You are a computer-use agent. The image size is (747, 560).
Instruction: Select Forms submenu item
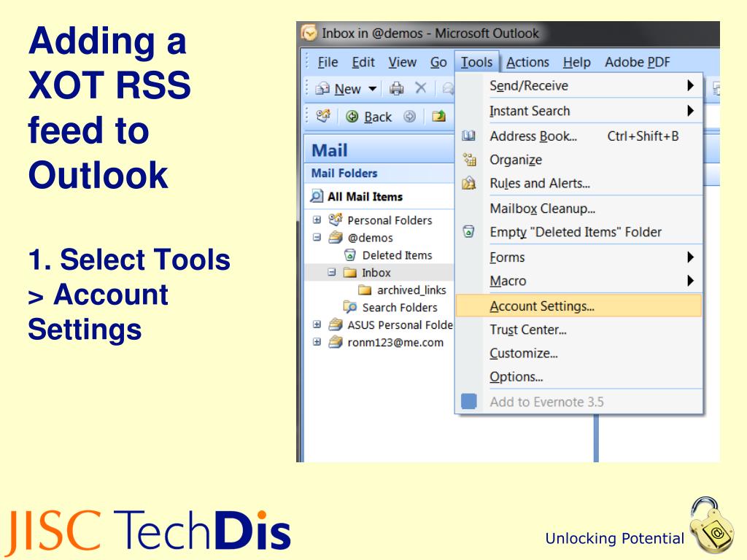pos(578,257)
